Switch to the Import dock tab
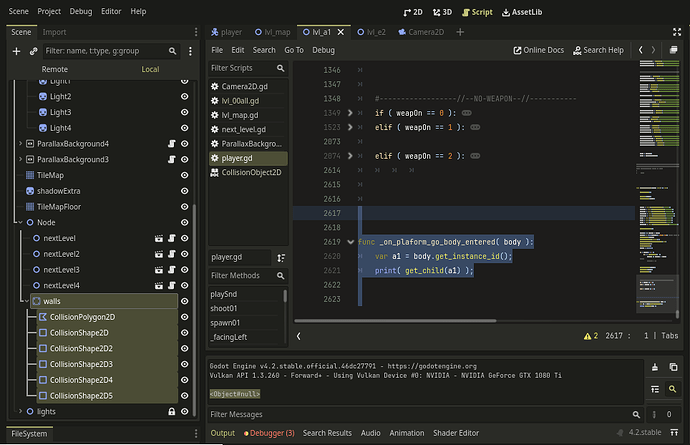690x445 pixels. click(x=54, y=32)
